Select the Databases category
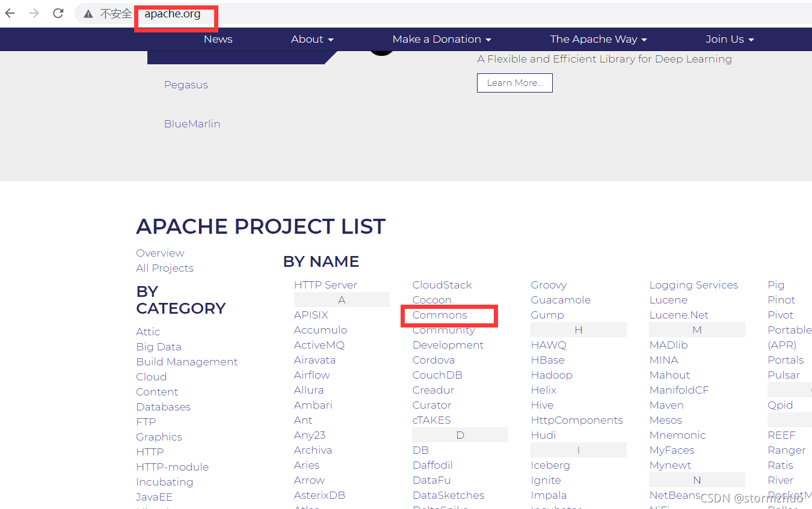This screenshot has height=509, width=812. click(x=163, y=407)
